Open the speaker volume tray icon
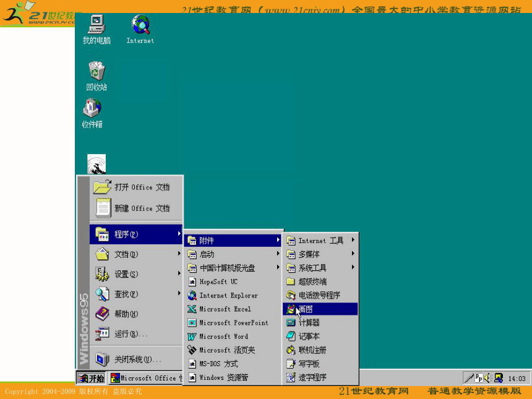The image size is (532, 399). pyautogui.click(x=487, y=378)
